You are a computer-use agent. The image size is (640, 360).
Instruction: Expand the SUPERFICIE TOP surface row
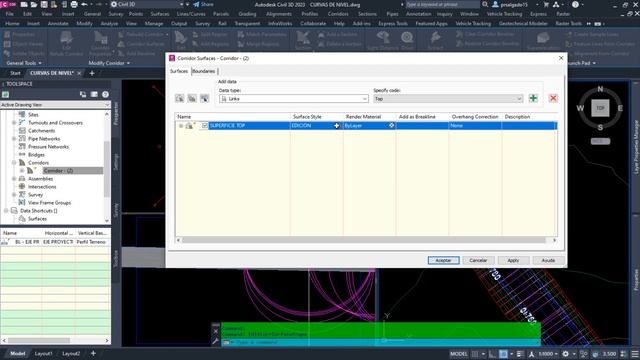coord(181,126)
